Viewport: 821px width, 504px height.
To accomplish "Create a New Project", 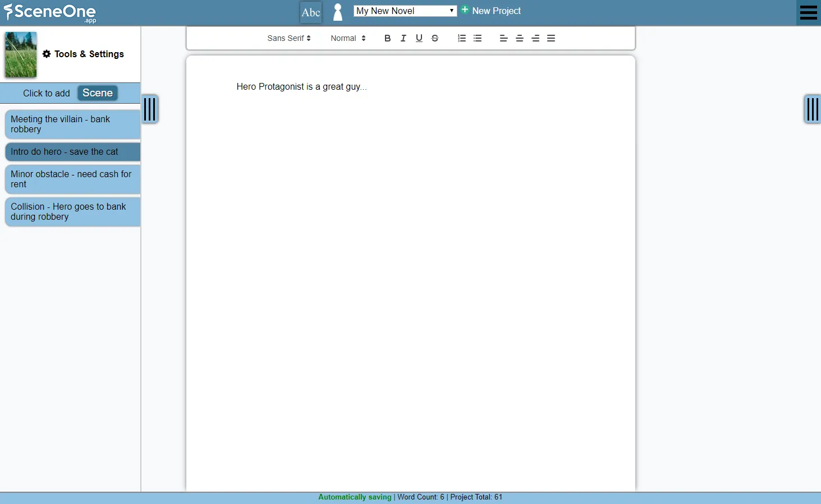I will pos(491,11).
